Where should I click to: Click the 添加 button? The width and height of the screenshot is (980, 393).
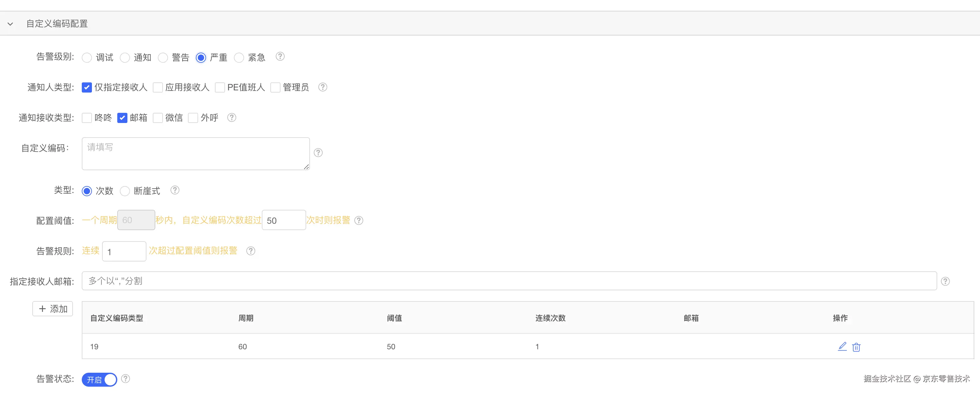point(53,309)
